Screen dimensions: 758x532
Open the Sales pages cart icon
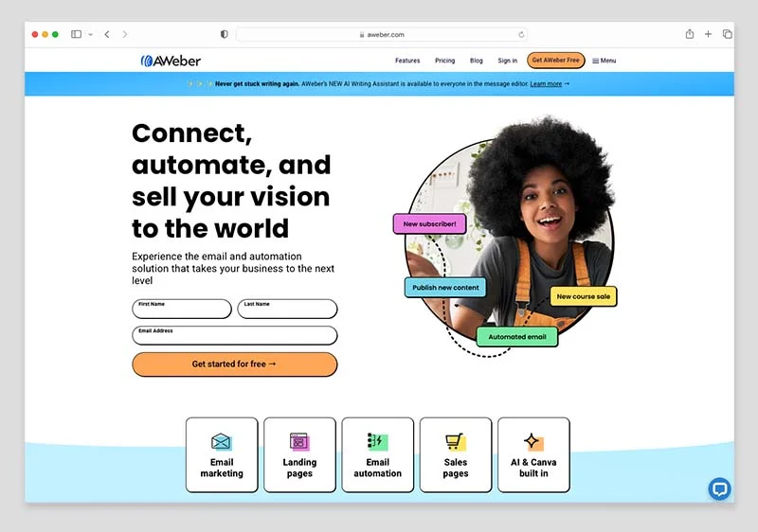456,441
